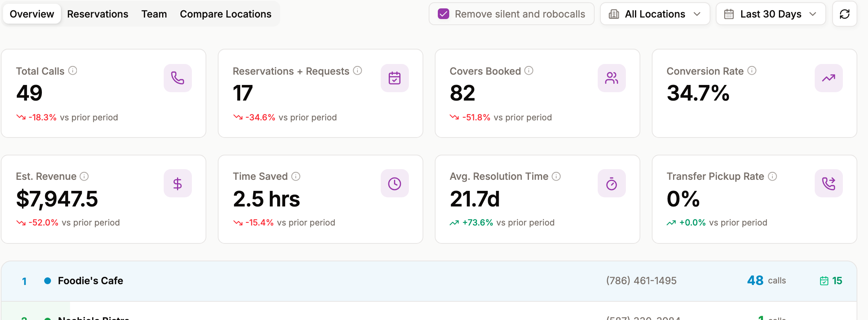This screenshot has height=320, width=868.
Task: Click the -34.6% change under Reservations + Requests
Action: tap(260, 117)
